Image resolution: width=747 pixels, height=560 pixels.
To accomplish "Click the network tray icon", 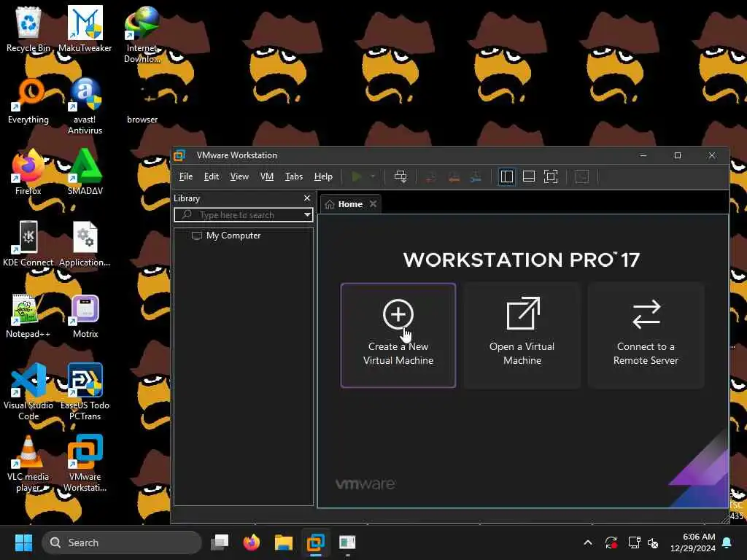I will 634,542.
